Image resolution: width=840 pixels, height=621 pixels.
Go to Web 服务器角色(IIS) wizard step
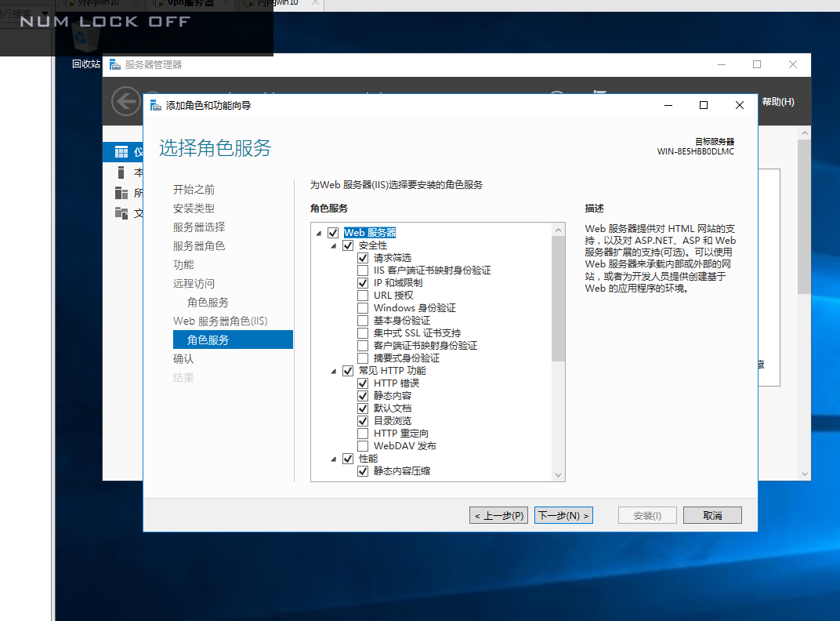point(220,321)
